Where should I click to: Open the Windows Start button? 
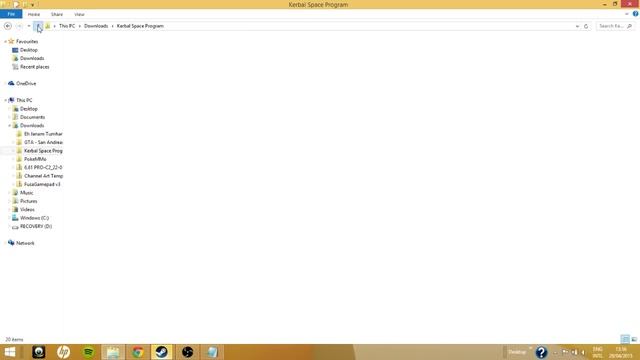pyautogui.click(x=10, y=352)
